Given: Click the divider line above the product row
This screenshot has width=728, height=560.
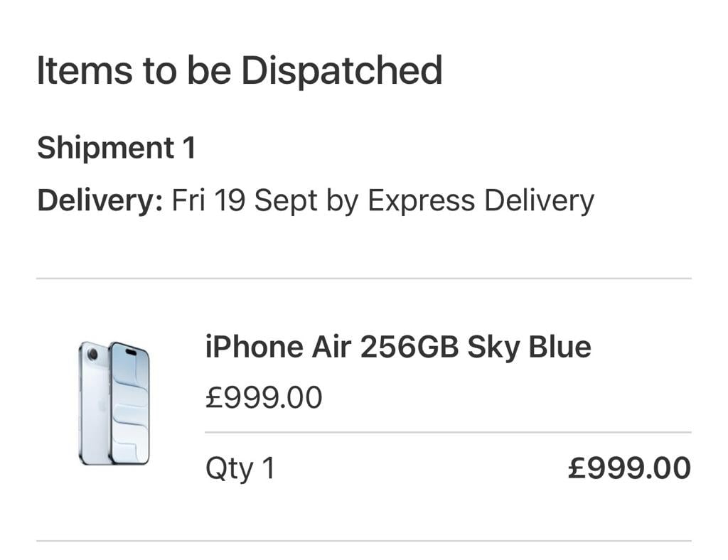Looking at the screenshot, I should point(363,279).
